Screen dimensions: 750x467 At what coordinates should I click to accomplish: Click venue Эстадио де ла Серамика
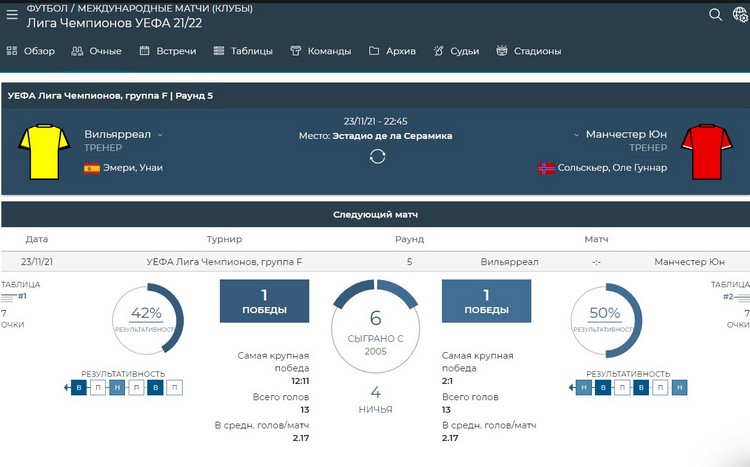point(392,136)
